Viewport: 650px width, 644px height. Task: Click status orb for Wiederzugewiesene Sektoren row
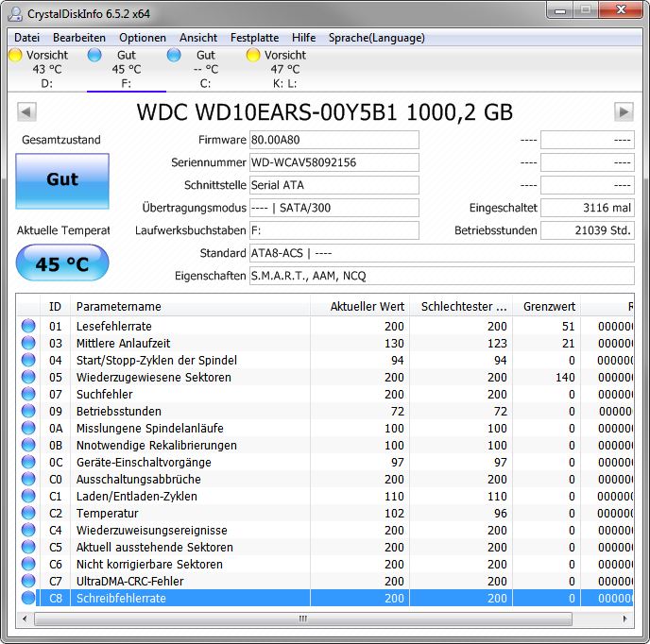click(x=28, y=377)
